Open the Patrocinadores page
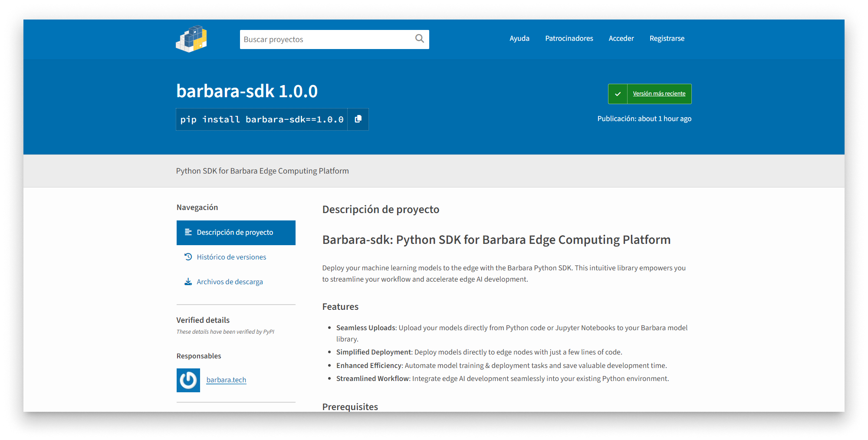This screenshot has width=868, height=440. (x=569, y=38)
